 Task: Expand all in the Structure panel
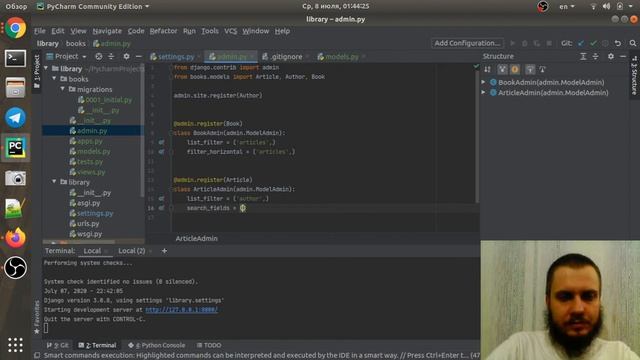tap(583, 56)
